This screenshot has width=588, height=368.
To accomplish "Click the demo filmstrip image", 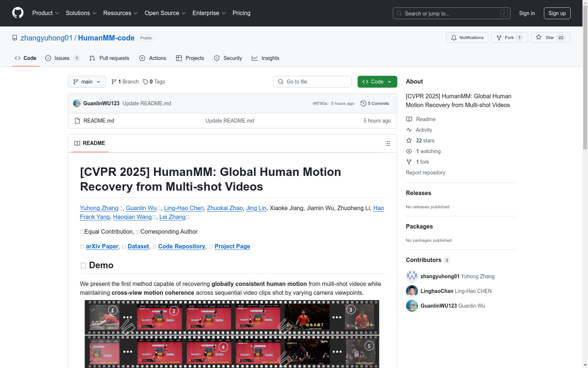I will pos(232,334).
